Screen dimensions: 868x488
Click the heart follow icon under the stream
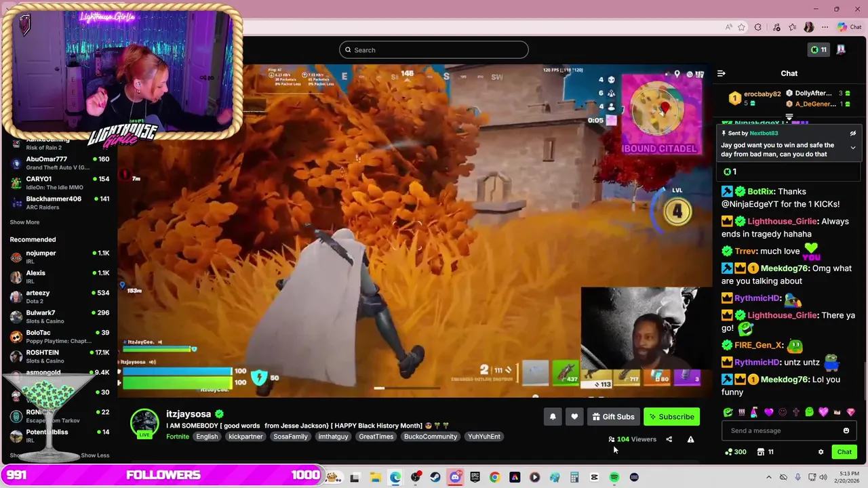[x=574, y=417]
